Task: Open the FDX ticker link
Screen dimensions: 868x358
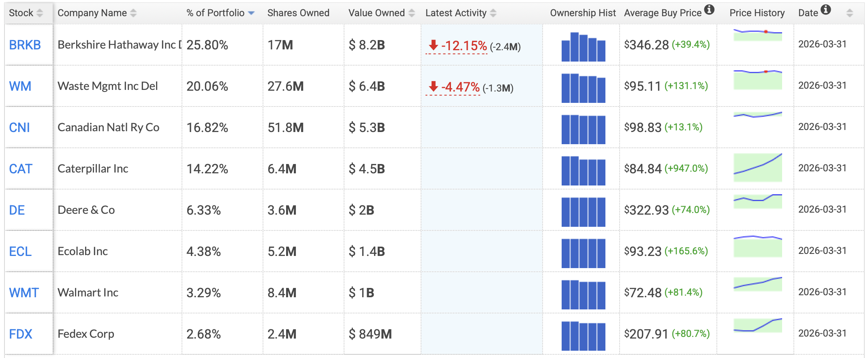Action: tap(21, 334)
